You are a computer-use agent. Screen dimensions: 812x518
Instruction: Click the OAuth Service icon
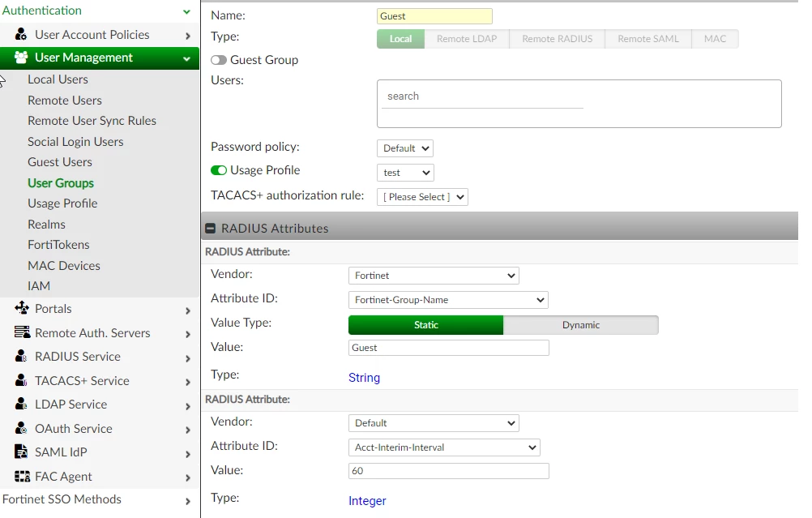21,428
